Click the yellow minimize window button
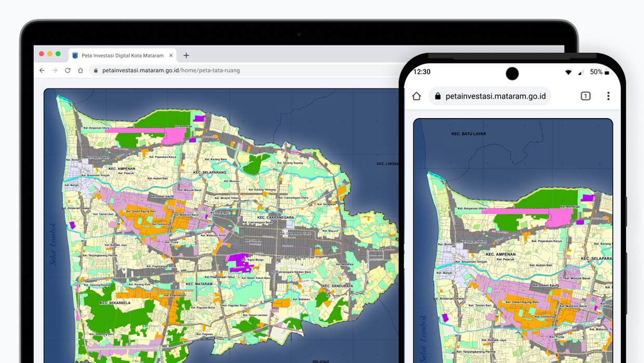The image size is (644, 363). tap(50, 54)
